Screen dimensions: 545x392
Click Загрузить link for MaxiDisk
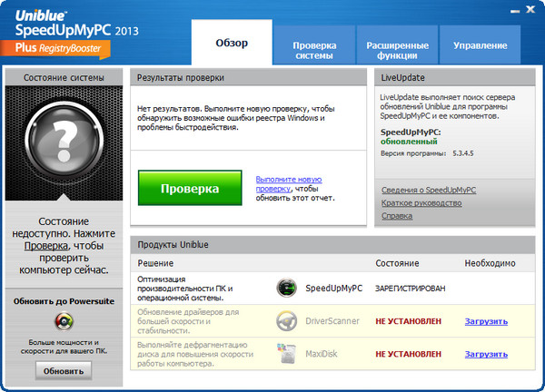(x=487, y=352)
